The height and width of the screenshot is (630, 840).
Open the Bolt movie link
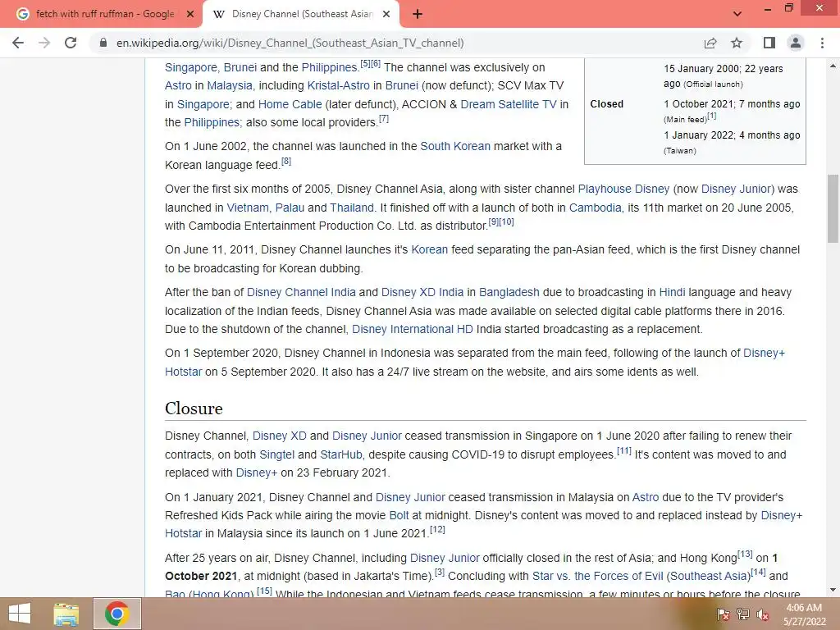point(399,515)
